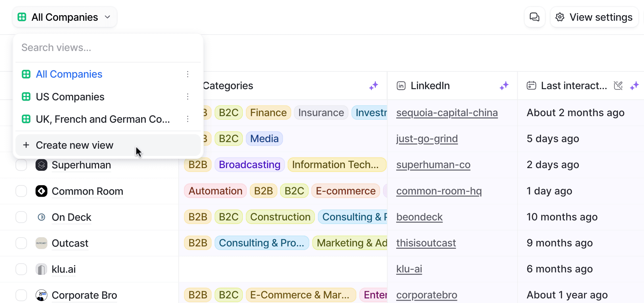Click the Corporate Bro avatar icon
Viewport: 644px width, 303px height.
[x=41, y=295]
